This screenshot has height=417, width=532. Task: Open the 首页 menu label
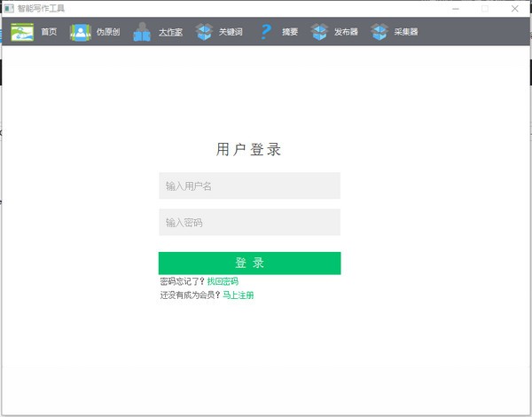pos(49,32)
